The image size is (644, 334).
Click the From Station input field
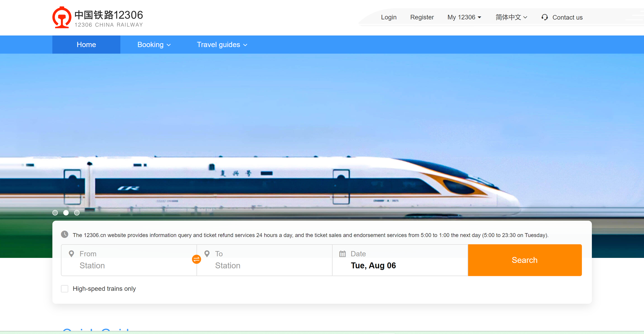(x=129, y=260)
